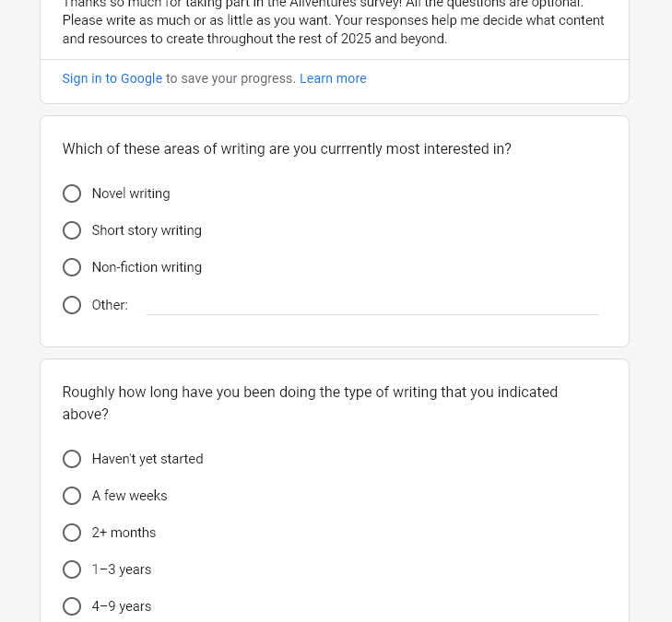Select the 4–9 years radio button
This screenshot has height=622, width=672.
coord(72,606)
